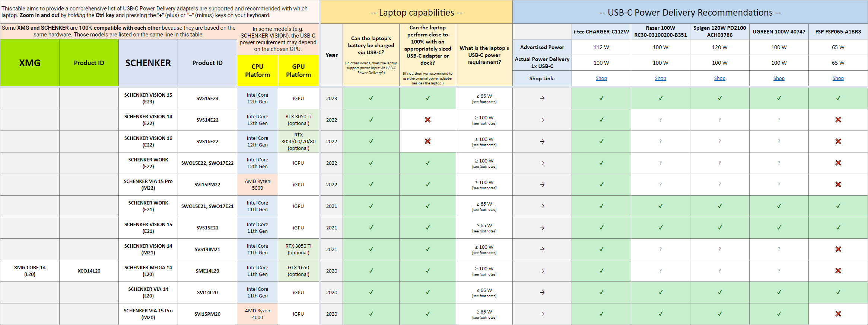Screen dimensions: 868x325
Task: Open the i-tec CHARGER-C112W Shop link
Action: [601, 78]
